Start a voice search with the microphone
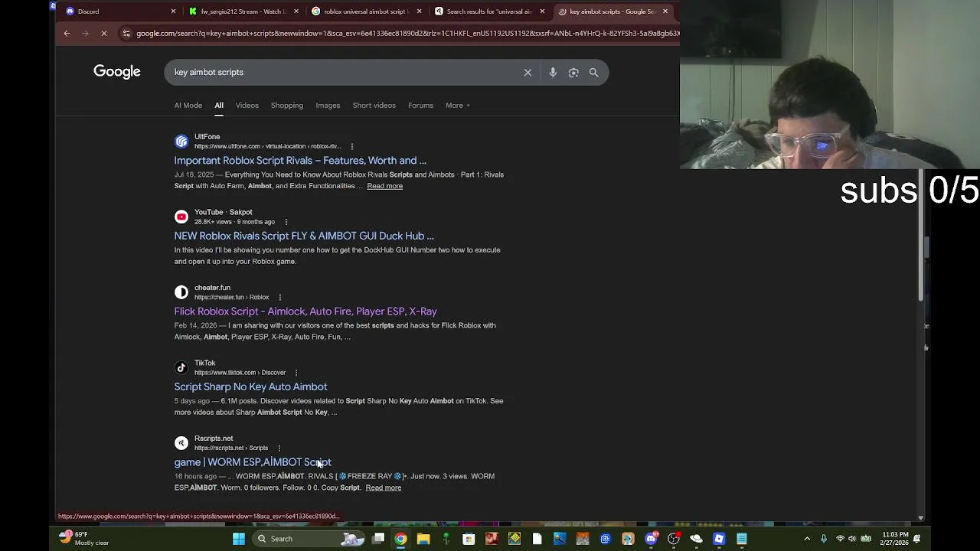 click(553, 72)
